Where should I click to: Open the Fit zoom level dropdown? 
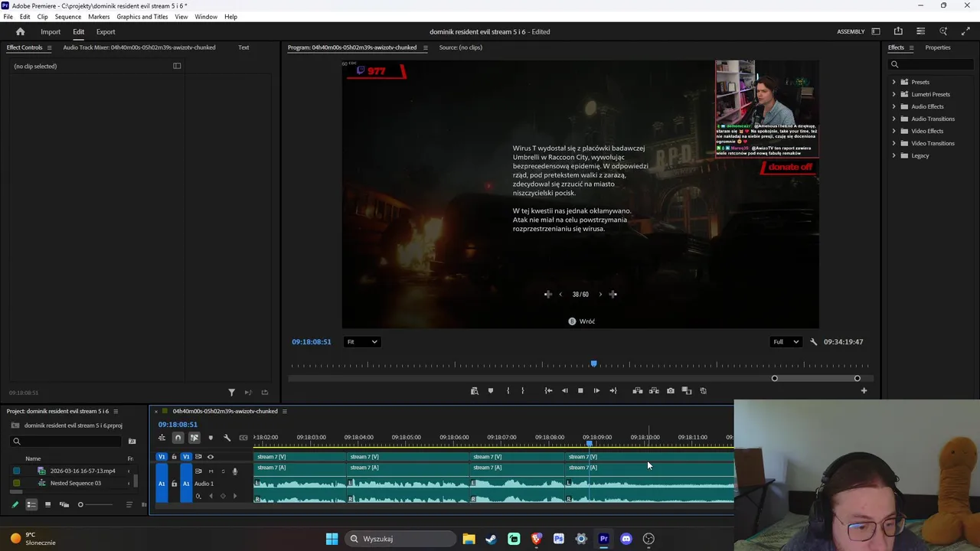click(x=361, y=342)
